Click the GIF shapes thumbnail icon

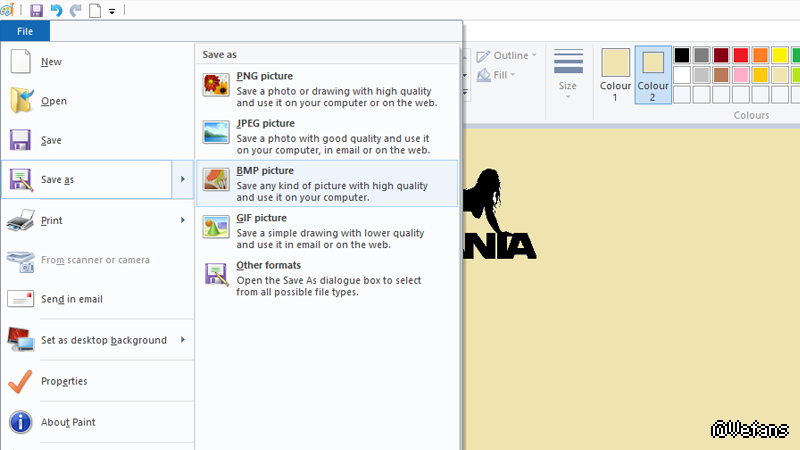tap(216, 227)
